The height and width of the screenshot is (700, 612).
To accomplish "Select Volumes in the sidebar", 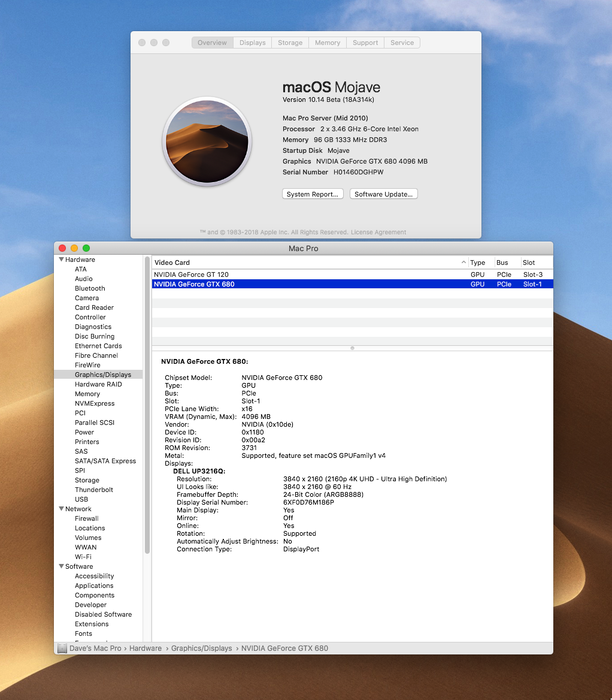I will click(88, 538).
